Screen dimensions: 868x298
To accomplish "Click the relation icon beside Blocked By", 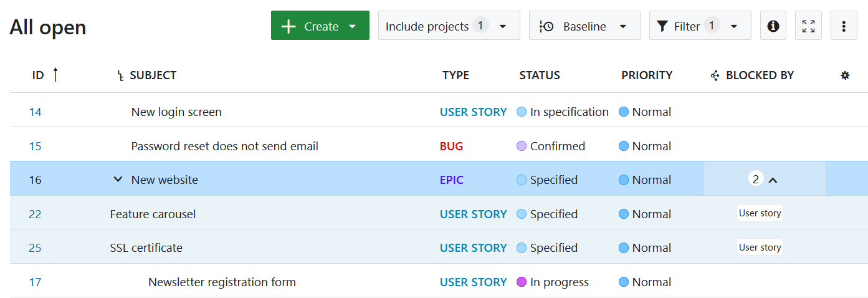I will coord(715,75).
